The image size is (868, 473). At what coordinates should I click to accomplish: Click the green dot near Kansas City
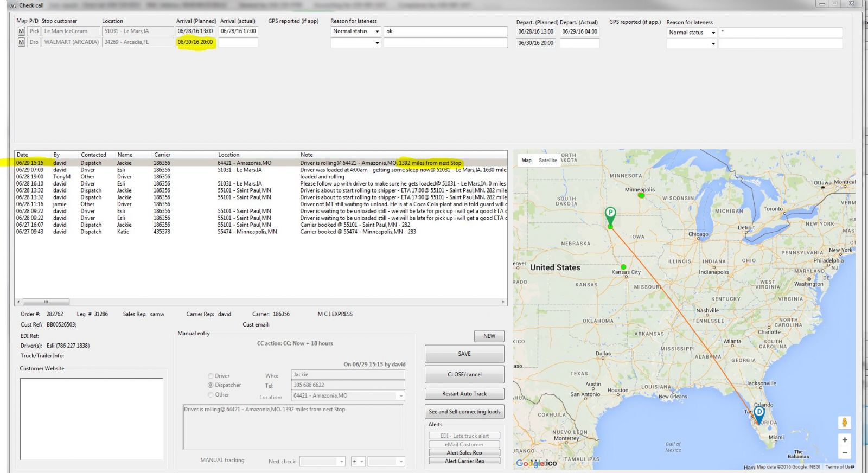coord(623,267)
